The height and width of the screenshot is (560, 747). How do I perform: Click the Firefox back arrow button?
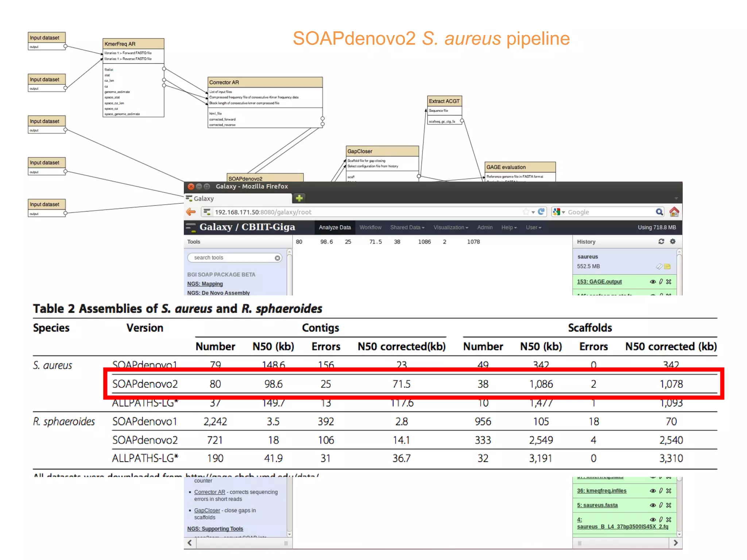[191, 212]
